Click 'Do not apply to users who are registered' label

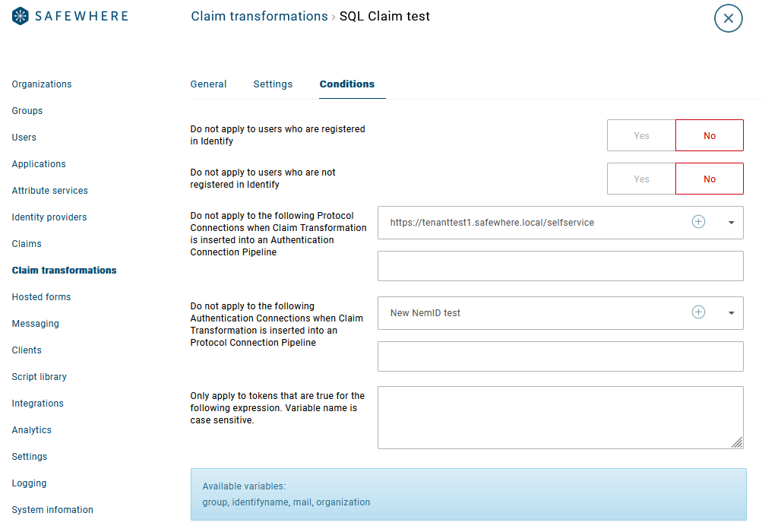[x=277, y=135]
